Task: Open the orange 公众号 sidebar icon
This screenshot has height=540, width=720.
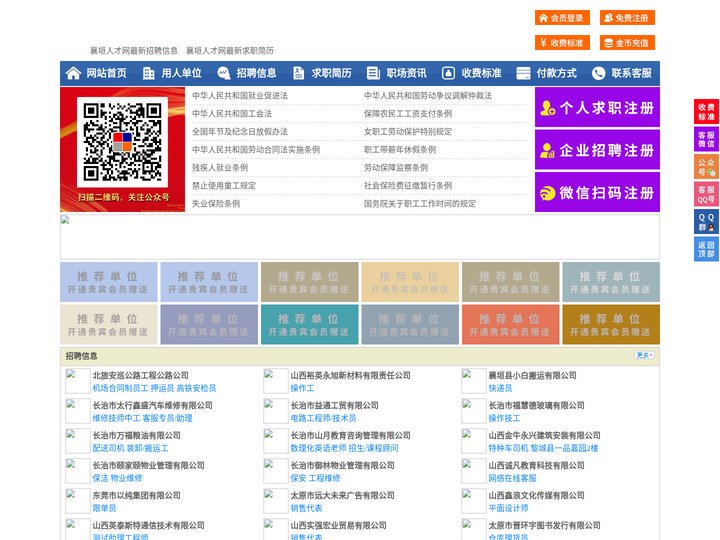Action: tap(706, 167)
